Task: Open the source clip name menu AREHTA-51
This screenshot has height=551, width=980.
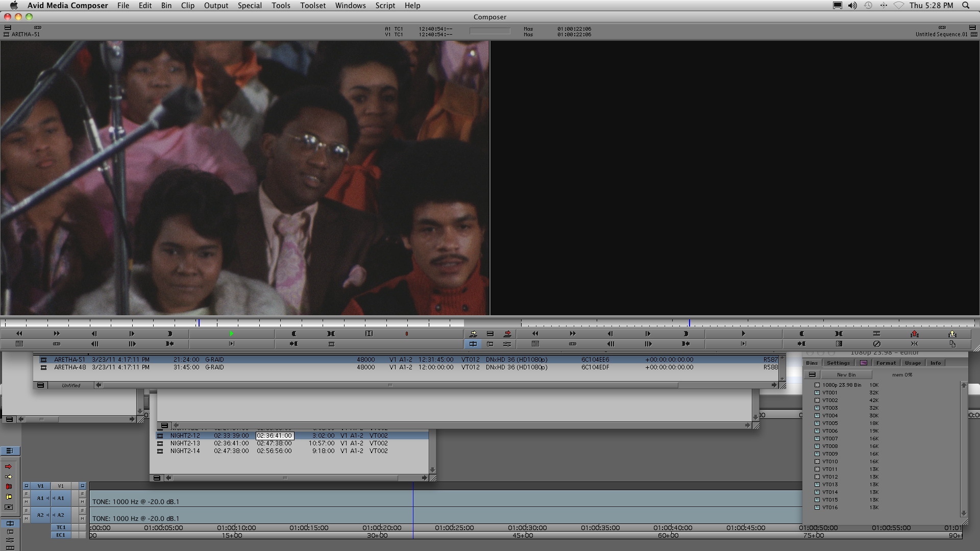Action: click(x=26, y=34)
